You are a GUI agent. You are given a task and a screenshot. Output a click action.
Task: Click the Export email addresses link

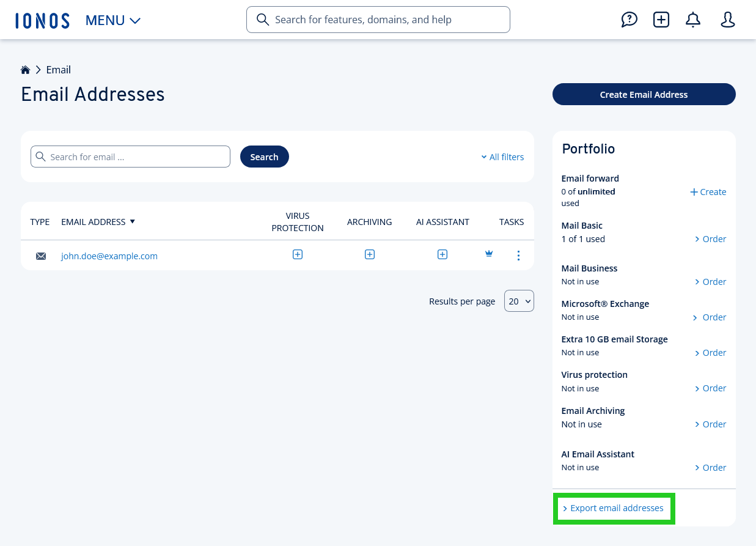(x=614, y=508)
